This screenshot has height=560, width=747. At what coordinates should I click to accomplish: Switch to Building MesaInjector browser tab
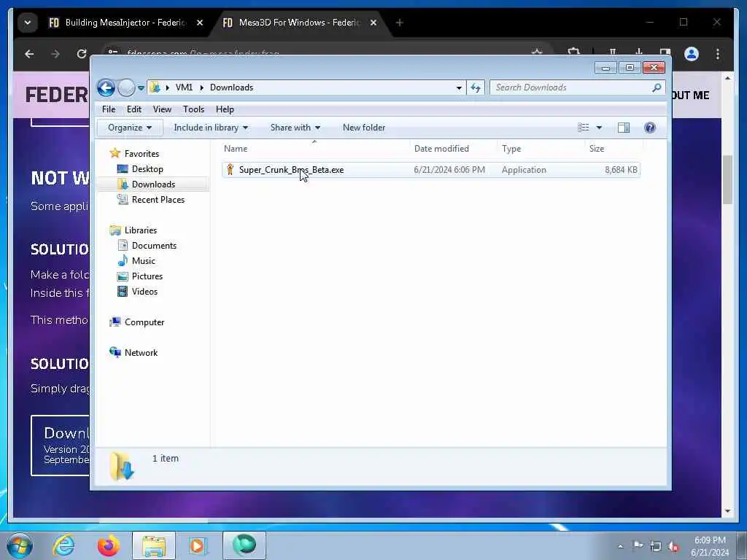[x=119, y=23]
